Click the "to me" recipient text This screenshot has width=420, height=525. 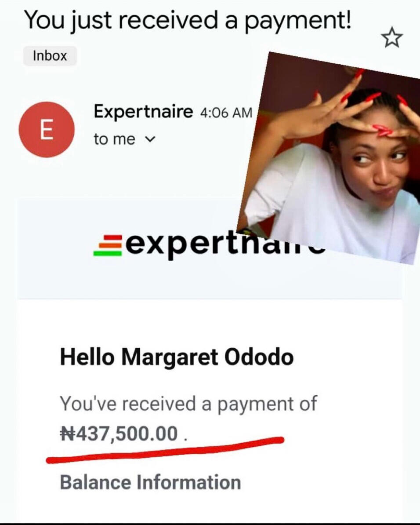[x=114, y=139]
